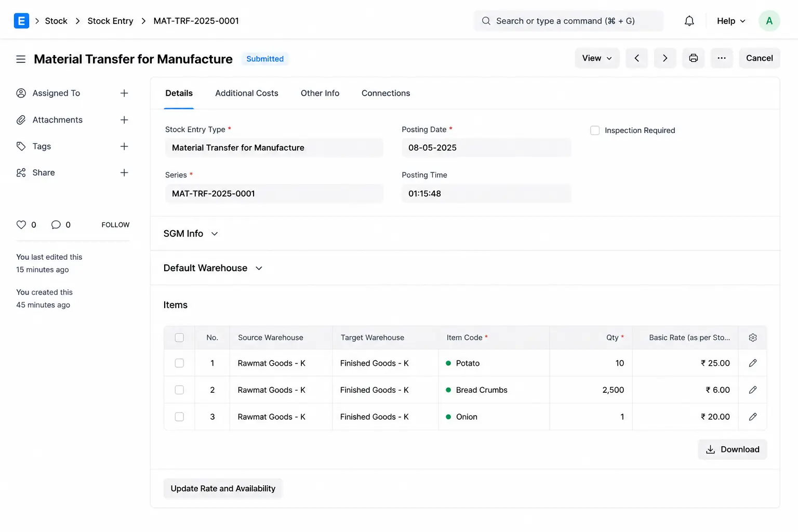Switch to the Details tab
The image size is (798, 532).
coord(179,94)
